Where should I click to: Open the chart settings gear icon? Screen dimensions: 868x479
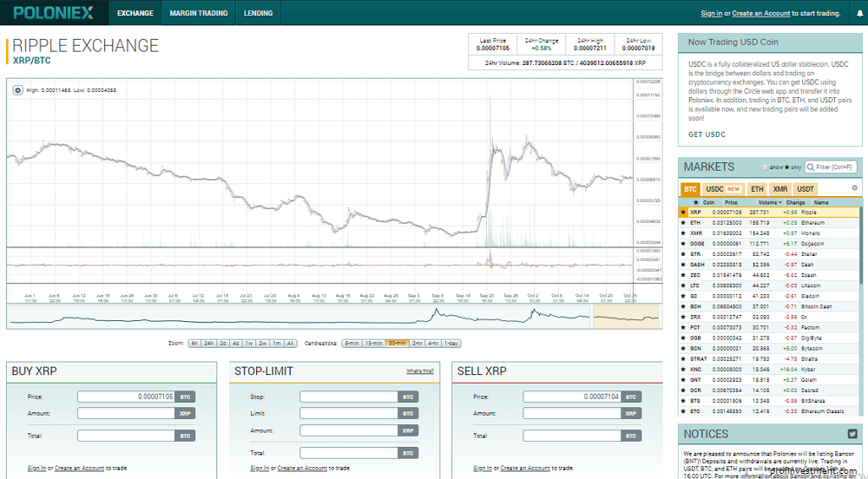pos(17,90)
